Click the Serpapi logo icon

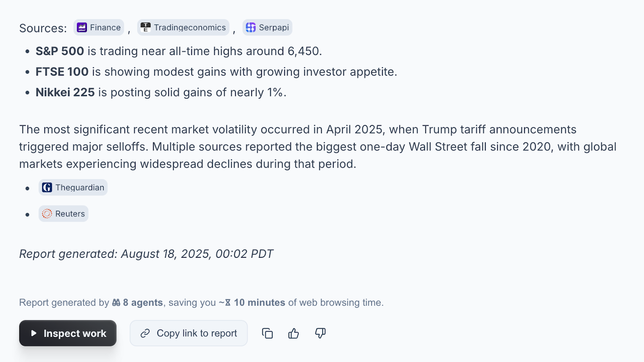point(251,27)
